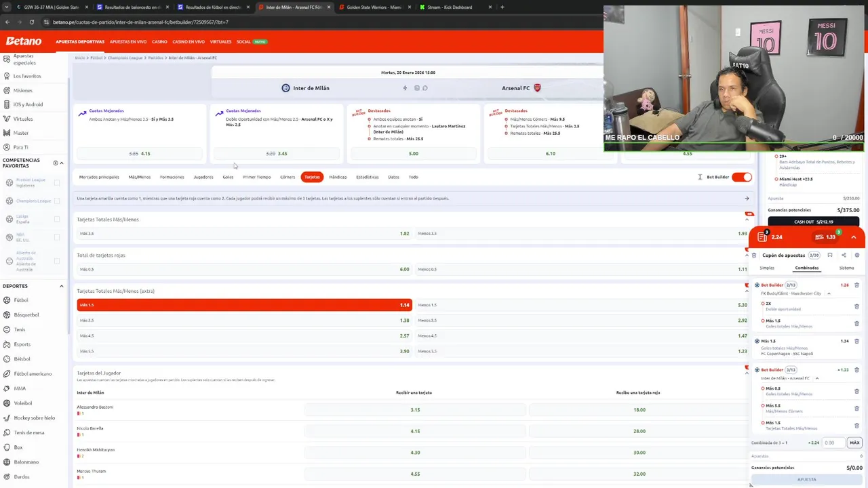Open the Para Ti user icon
868x488 pixels.
[x=7, y=147]
